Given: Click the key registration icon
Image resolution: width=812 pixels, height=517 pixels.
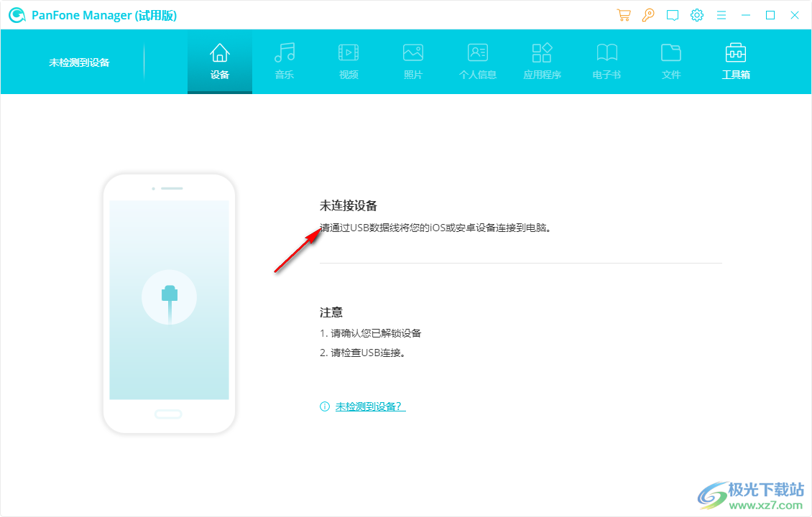Looking at the screenshot, I should pyautogui.click(x=648, y=15).
